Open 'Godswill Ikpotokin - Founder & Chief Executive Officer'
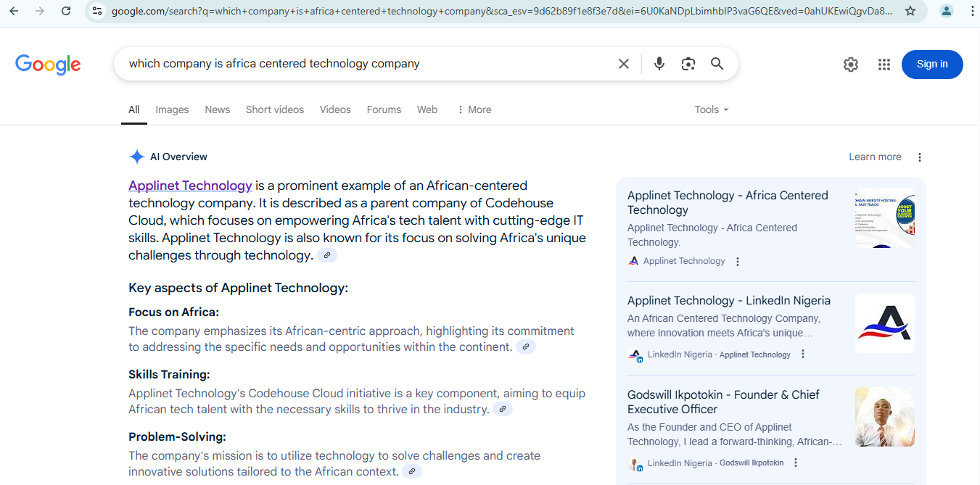 point(723,402)
